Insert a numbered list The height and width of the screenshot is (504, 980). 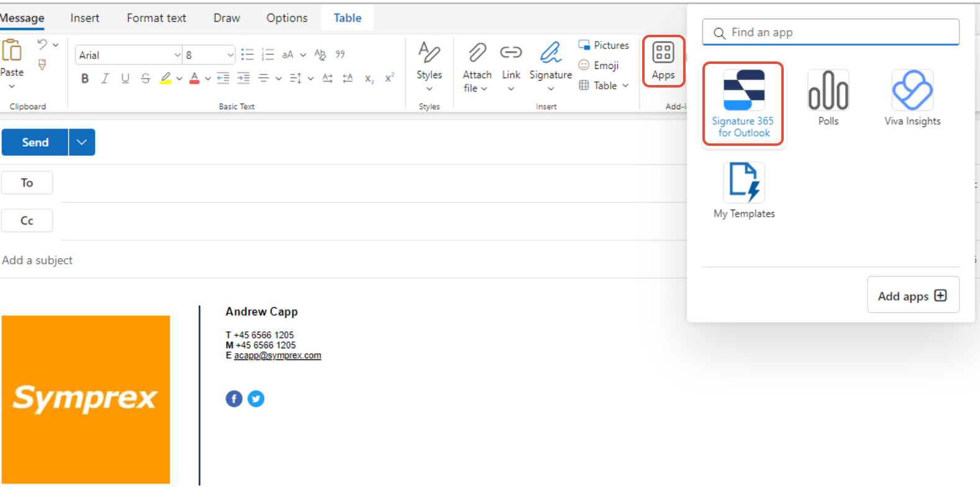pyautogui.click(x=268, y=55)
